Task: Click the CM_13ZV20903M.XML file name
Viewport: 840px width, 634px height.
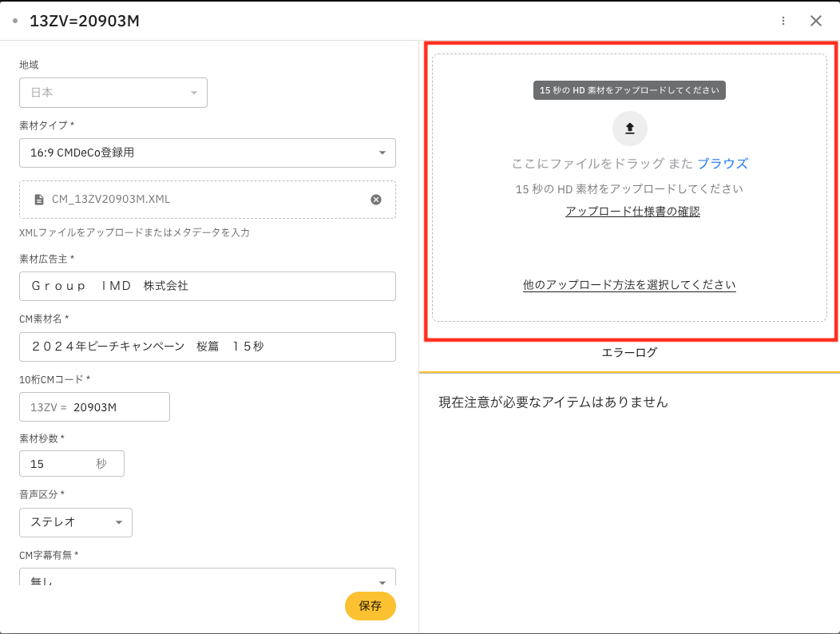Action: pyautogui.click(x=111, y=200)
